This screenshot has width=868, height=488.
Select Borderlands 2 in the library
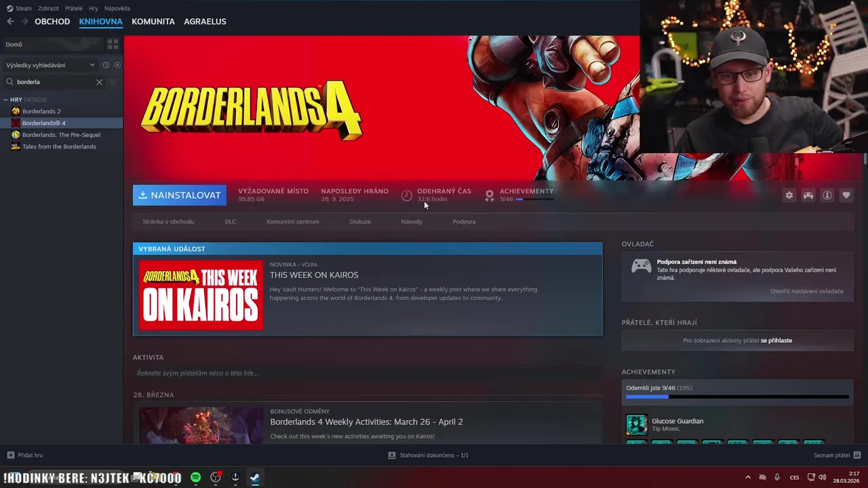pos(62,111)
